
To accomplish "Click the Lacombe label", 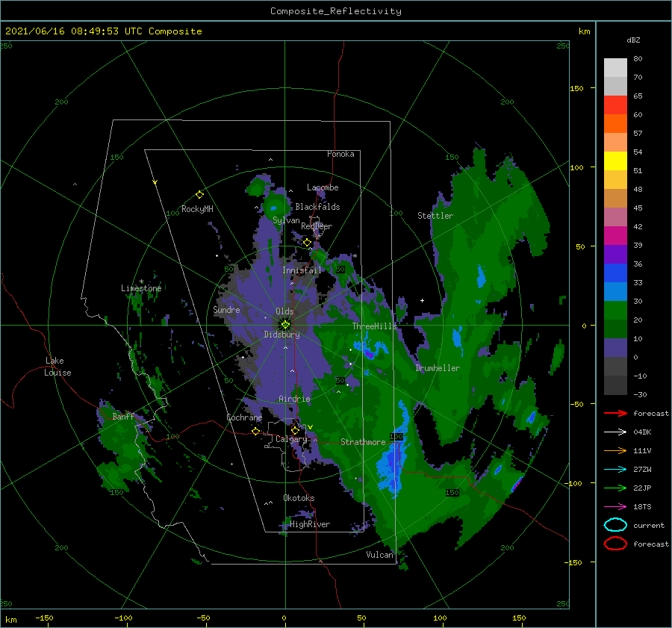I will [x=323, y=187].
